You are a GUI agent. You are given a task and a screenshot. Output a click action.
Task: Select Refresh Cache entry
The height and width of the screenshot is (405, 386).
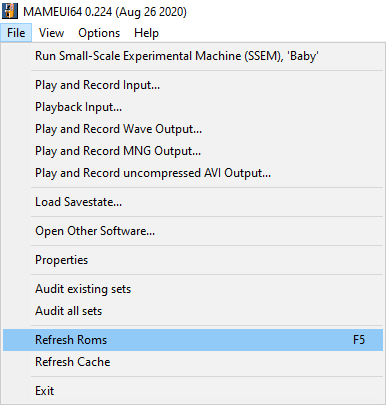coord(193,362)
